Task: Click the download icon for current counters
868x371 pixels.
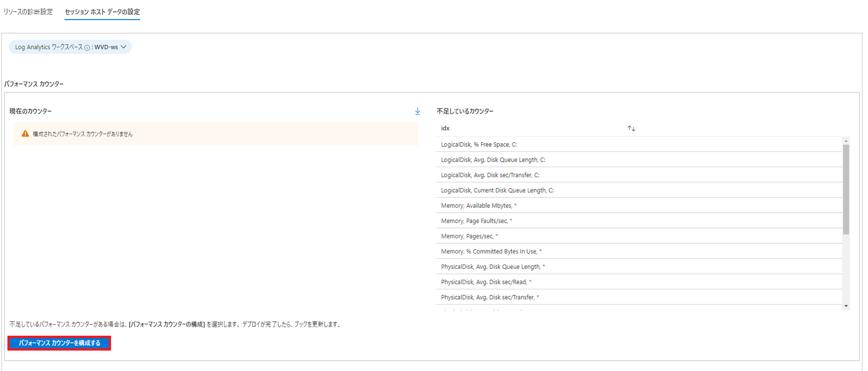Action: 417,111
